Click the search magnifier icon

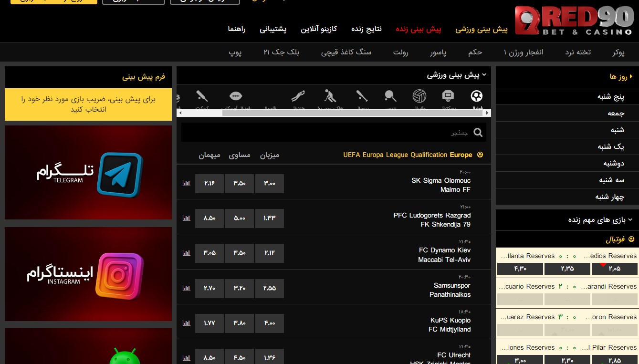478,133
